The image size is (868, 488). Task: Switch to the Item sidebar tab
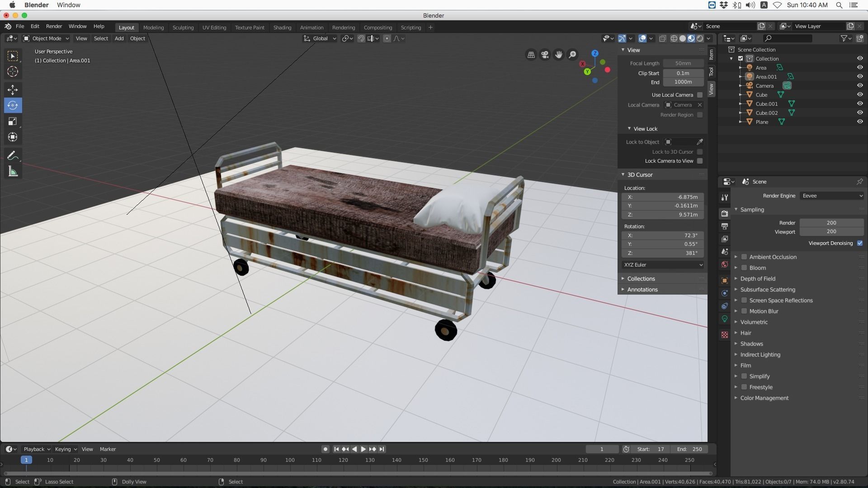[x=711, y=55]
